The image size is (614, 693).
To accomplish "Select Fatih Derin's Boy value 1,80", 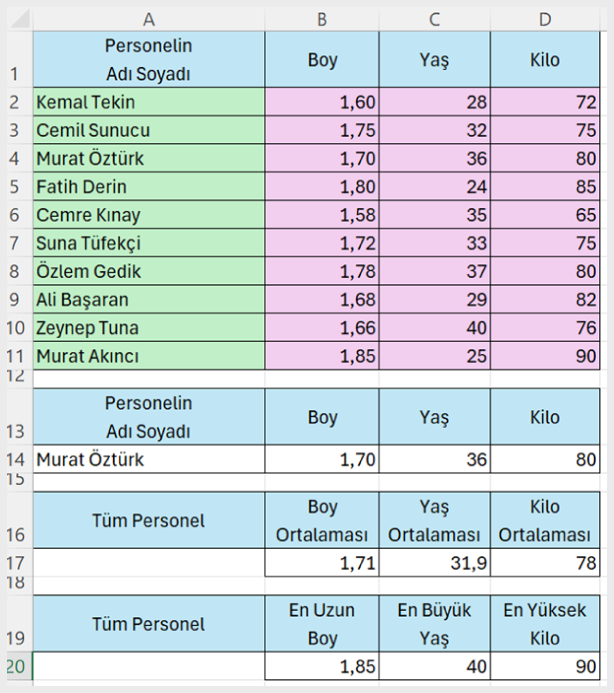I will pos(322,187).
